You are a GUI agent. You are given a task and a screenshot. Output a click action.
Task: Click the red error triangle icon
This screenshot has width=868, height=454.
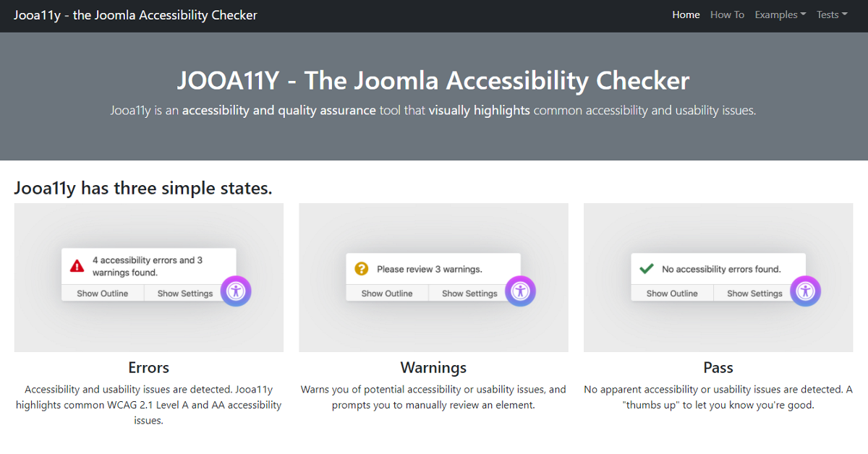[x=77, y=266]
